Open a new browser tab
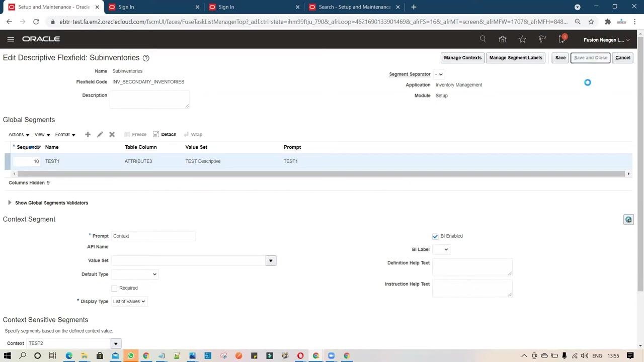Viewport: 644px width, 362px height. pos(414,7)
